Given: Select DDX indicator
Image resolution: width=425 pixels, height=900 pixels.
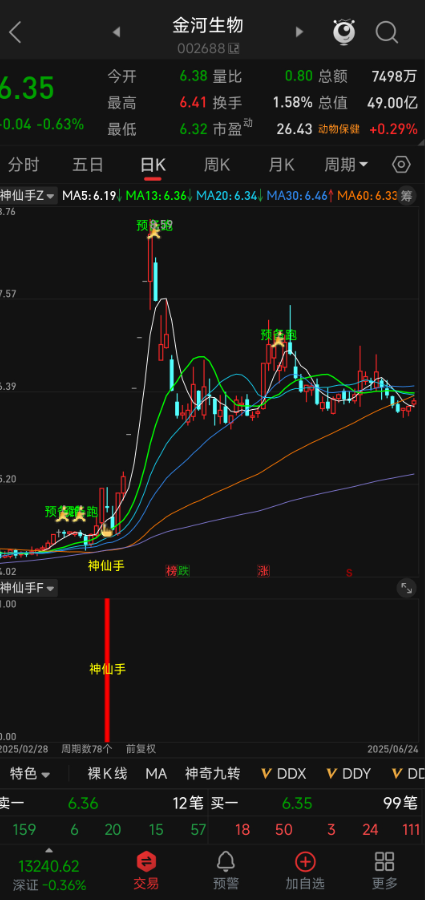Looking at the screenshot, I should click(x=284, y=774).
